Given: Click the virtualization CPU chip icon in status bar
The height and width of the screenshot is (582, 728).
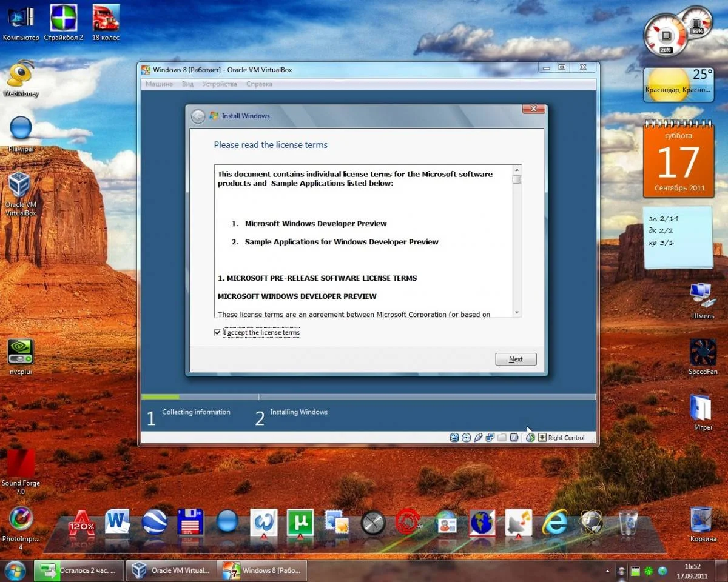Looking at the screenshot, I should click(514, 437).
